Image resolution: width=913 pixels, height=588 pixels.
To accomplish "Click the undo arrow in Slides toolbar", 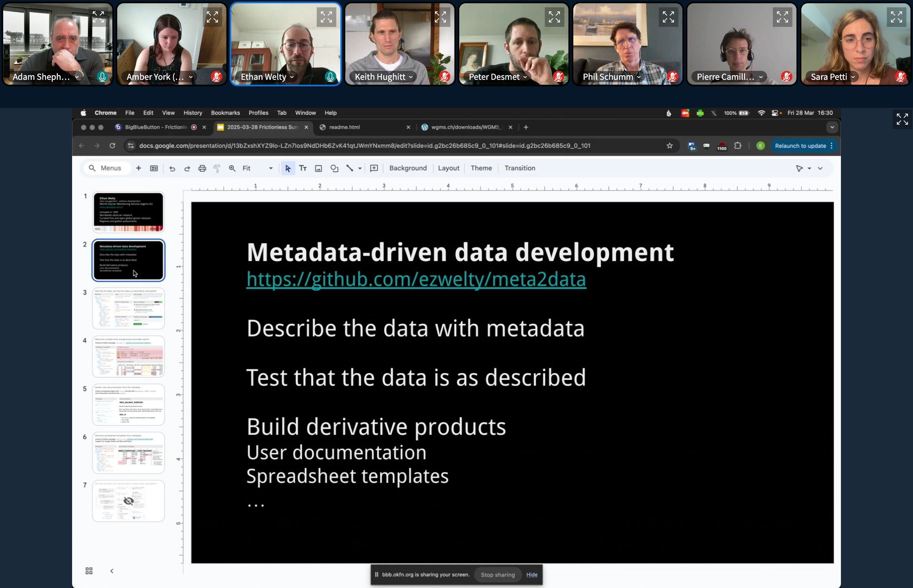I will click(x=172, y=168).
